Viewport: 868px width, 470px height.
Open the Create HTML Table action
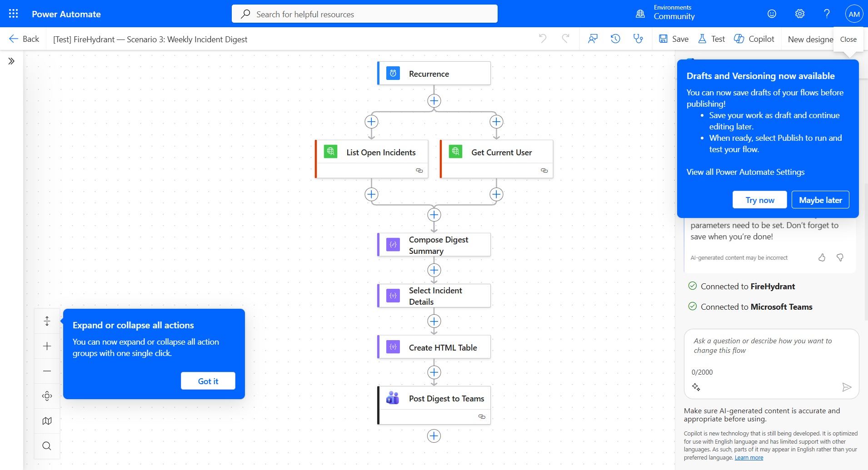pyautogui.click(x=434, y=347)
